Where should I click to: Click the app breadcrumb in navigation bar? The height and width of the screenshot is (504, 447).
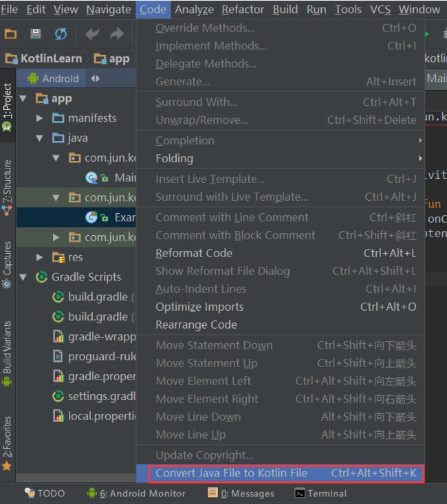111,58
